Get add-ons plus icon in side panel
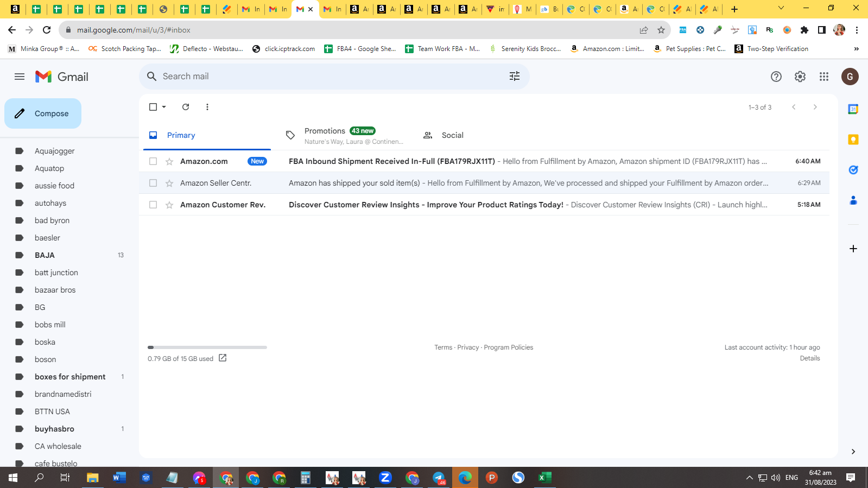Viewport: 868px width, 488px height. coord(853,249)
